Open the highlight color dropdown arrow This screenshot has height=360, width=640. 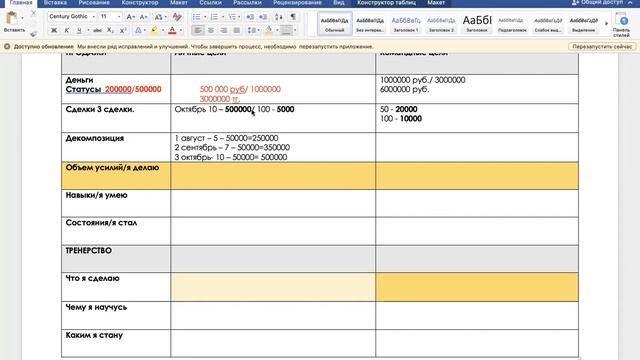tap(162, 30)
